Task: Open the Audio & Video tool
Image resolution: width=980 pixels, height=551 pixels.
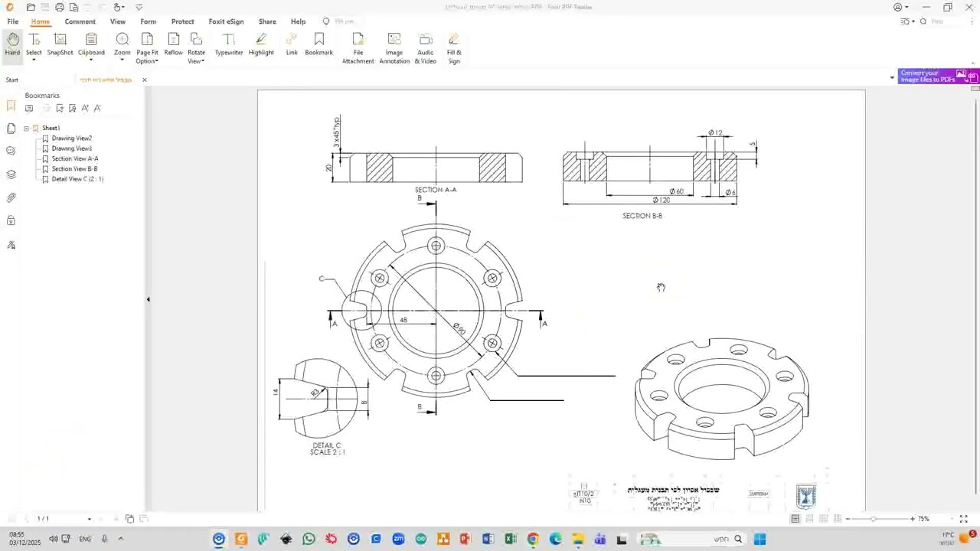Action: point(425,48)
